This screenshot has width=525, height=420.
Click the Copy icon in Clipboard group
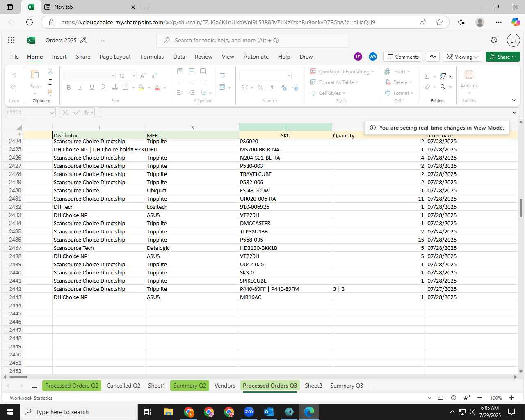coord(50,82)
